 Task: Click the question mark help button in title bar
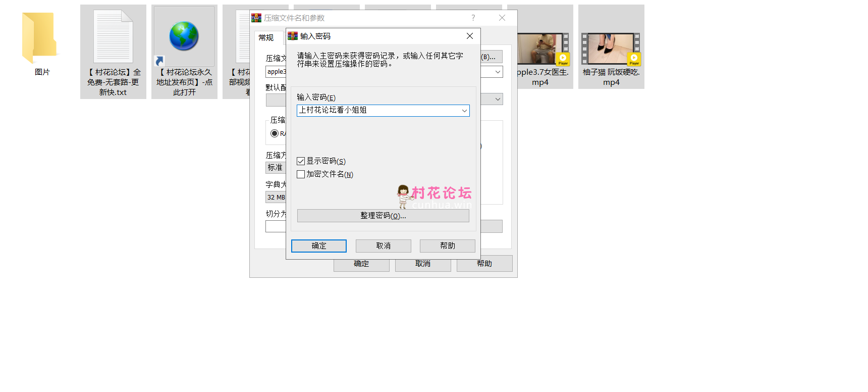click(x=473, y=18)
